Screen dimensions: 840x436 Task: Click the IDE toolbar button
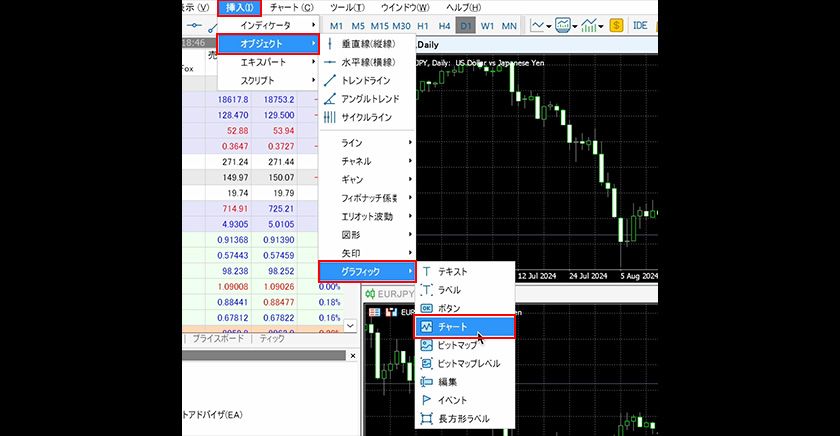[641, 25]
